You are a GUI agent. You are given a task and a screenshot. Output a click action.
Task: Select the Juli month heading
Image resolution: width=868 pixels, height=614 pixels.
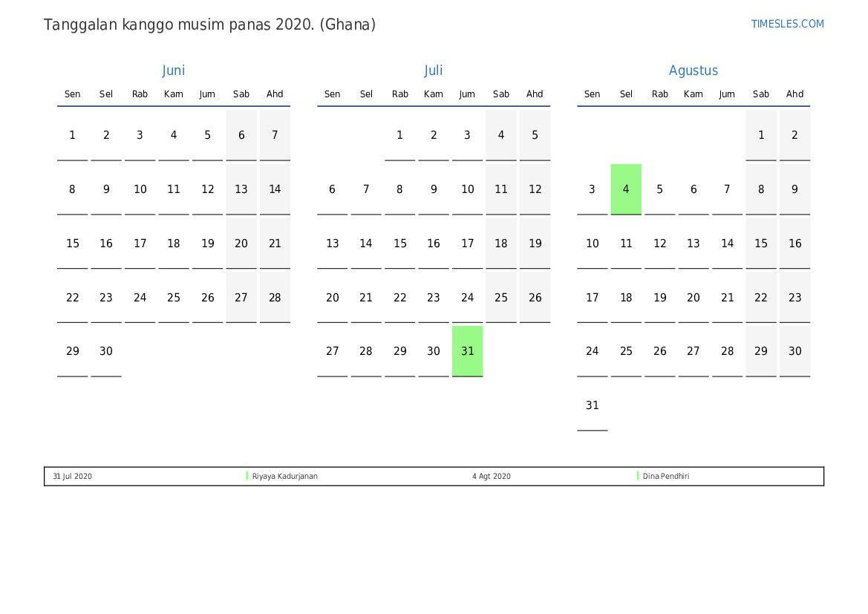(433, 71)
